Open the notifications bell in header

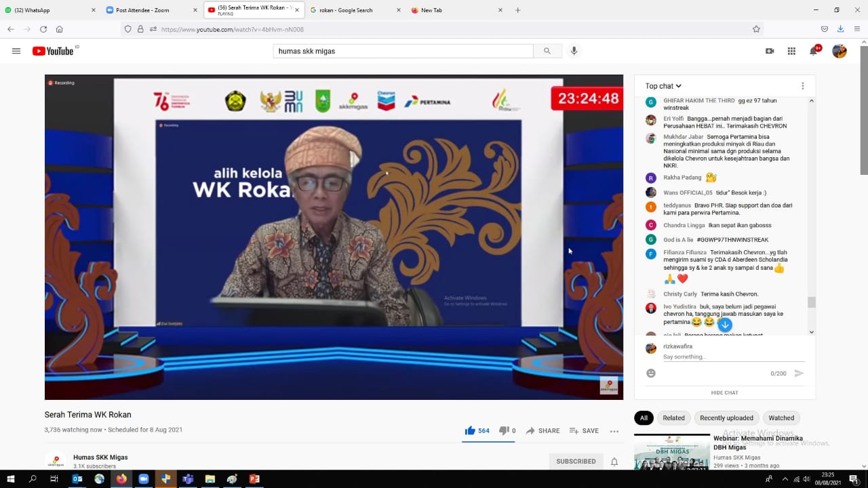[814, 51]
